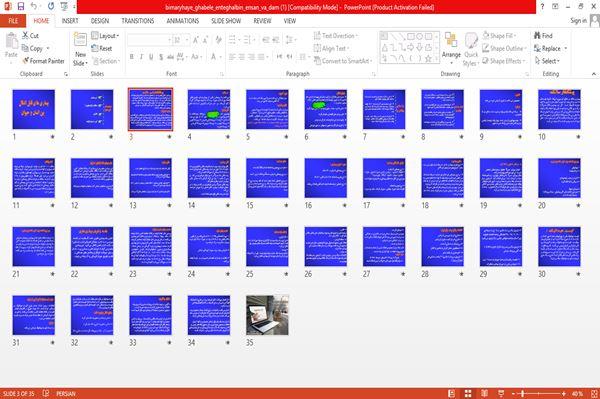Switch to the SLIDE SHOW tab
600x399 pixels.
(226, 21)
